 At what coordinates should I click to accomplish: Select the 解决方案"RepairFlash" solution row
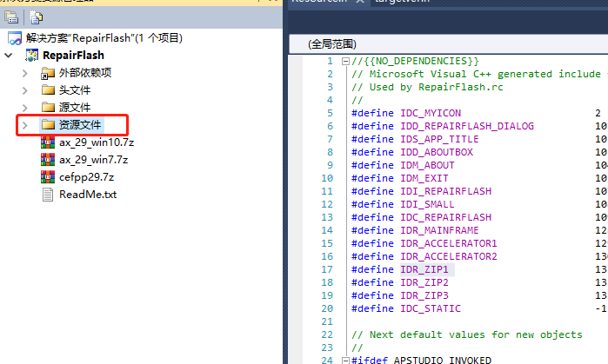point(104,38)
